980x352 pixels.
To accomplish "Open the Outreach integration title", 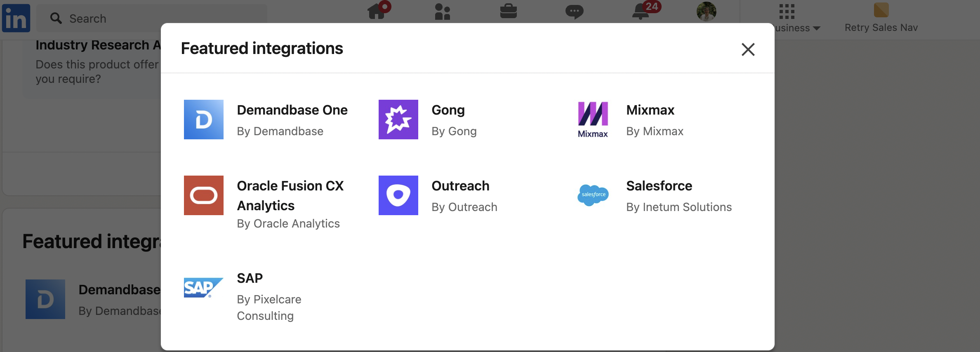I will click(460, 186).
